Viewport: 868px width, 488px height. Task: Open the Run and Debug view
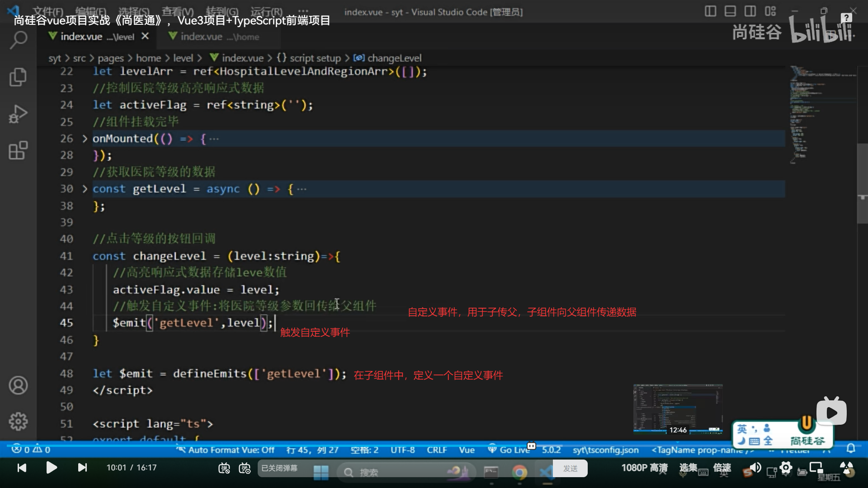(x=18, y=114)
